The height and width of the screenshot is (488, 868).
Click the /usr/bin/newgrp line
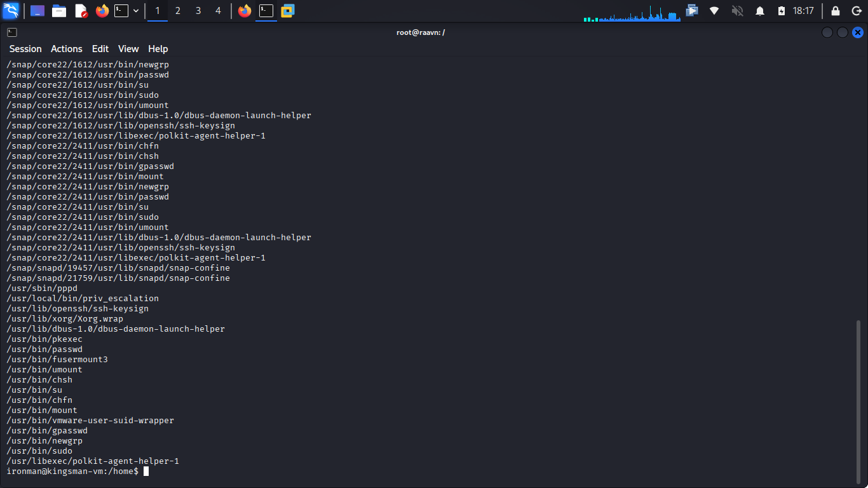[x=44, y=440]
